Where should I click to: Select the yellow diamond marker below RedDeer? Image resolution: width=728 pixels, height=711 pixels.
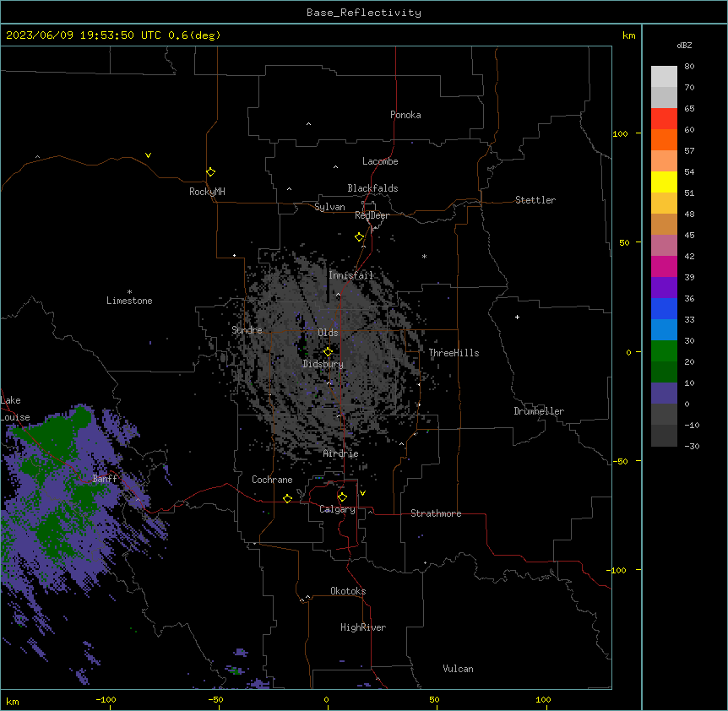(x=360, y=237)
